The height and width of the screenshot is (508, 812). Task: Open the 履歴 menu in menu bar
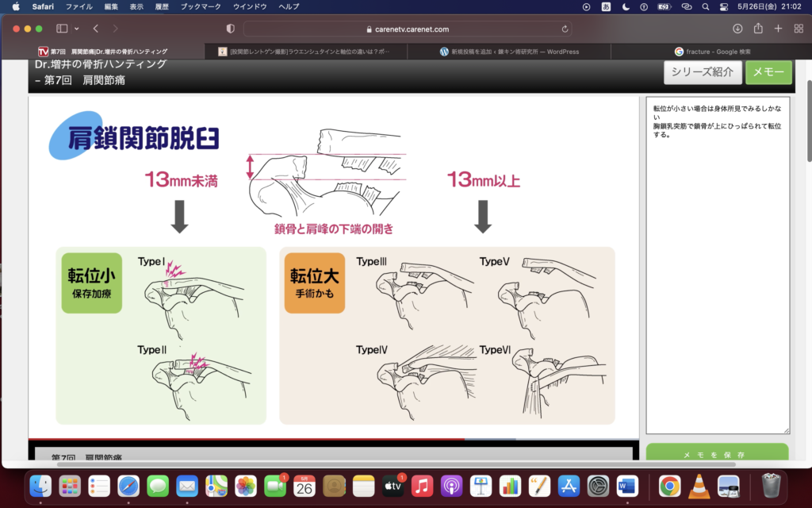pyautogui.click(x=161, y=6)
